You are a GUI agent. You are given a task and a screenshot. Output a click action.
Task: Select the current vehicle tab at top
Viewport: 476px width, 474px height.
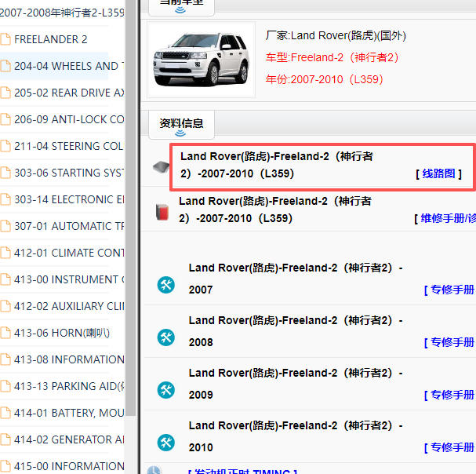(181, 7)
